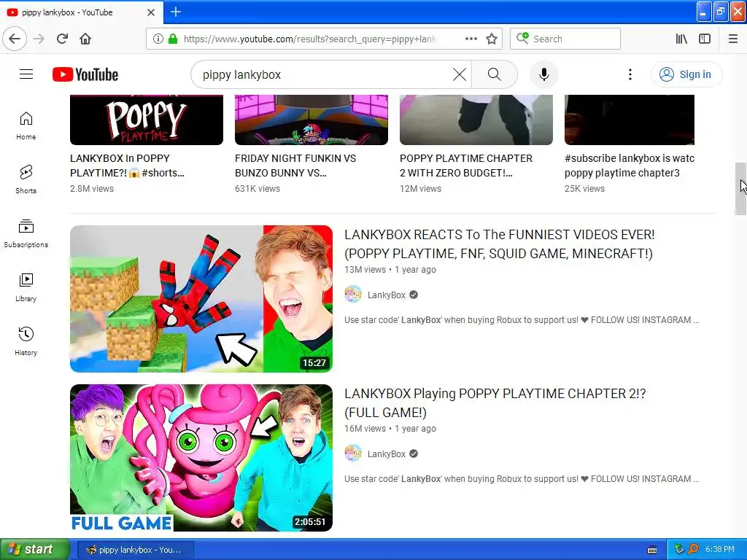Click the security shield tray icon
This screenshot has width=747, height=560.
click(679, 550)
